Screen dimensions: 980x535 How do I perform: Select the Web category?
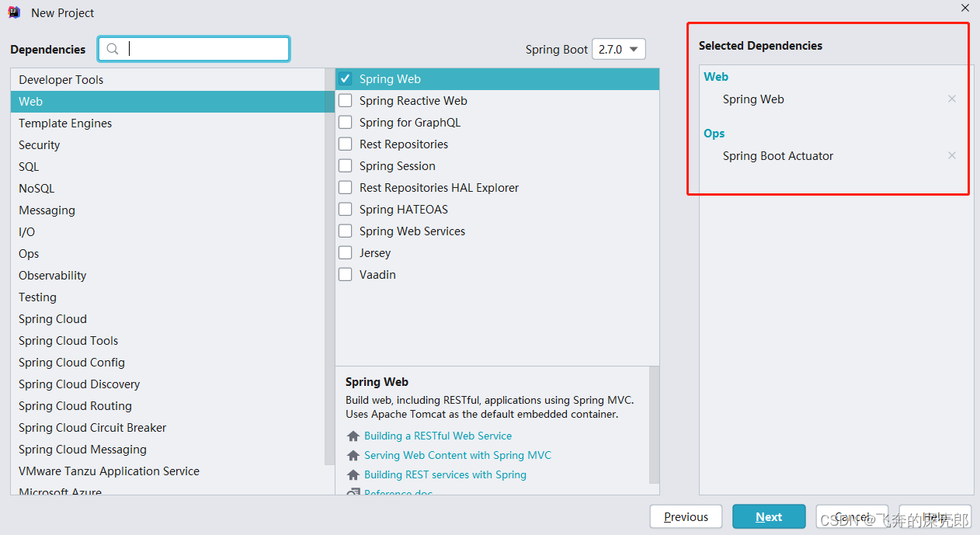pos(168,102)
